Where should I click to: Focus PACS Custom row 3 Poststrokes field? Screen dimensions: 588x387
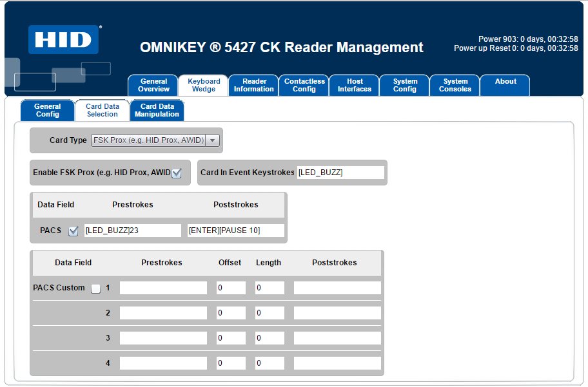(x=337, y=338)
